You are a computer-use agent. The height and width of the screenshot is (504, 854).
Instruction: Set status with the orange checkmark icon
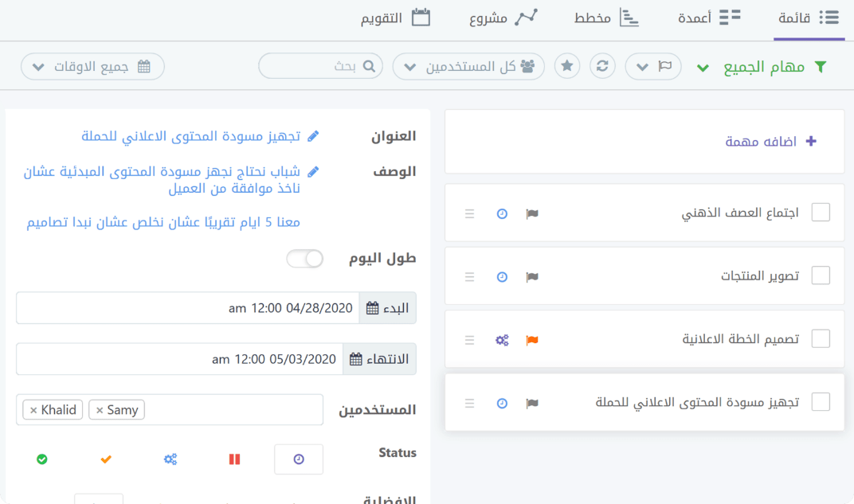tap(106, 459)
